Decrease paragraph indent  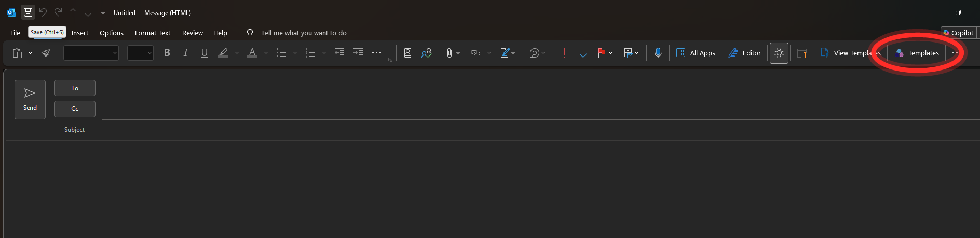pos(339,53)
